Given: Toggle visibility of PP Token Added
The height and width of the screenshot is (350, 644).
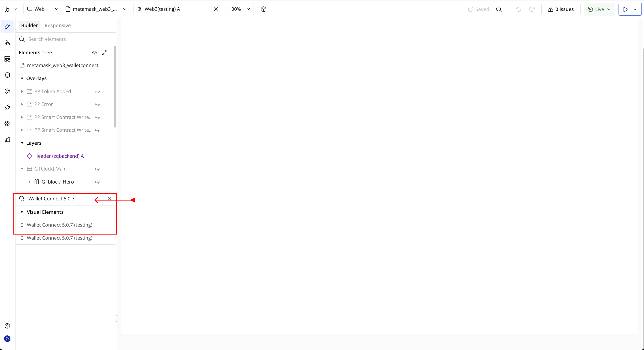Looking at the screenshot, I should 98,92.
